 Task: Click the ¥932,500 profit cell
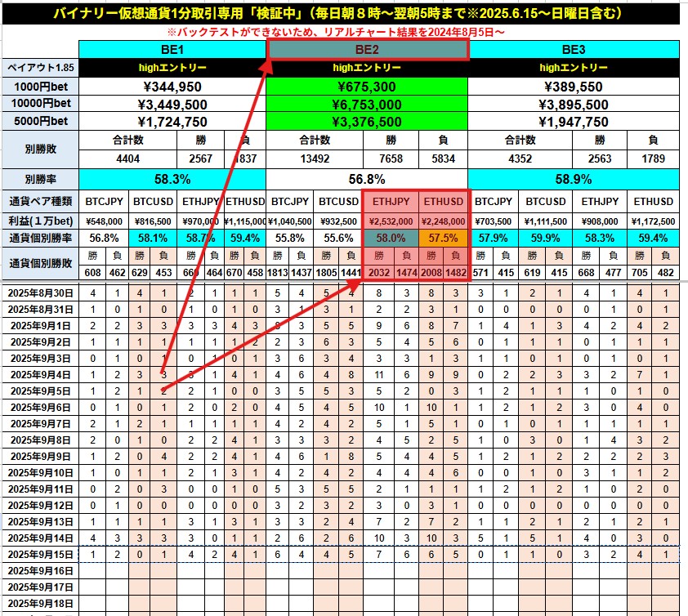coord(338,221)
